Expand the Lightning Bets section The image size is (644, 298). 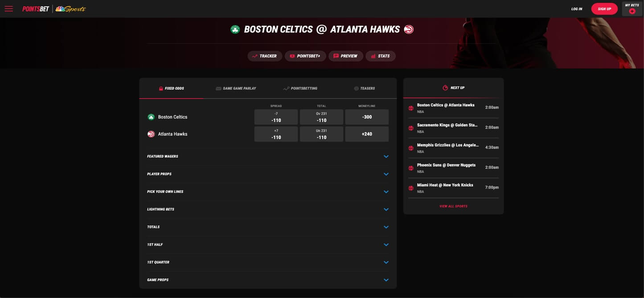tap(268, 209)
